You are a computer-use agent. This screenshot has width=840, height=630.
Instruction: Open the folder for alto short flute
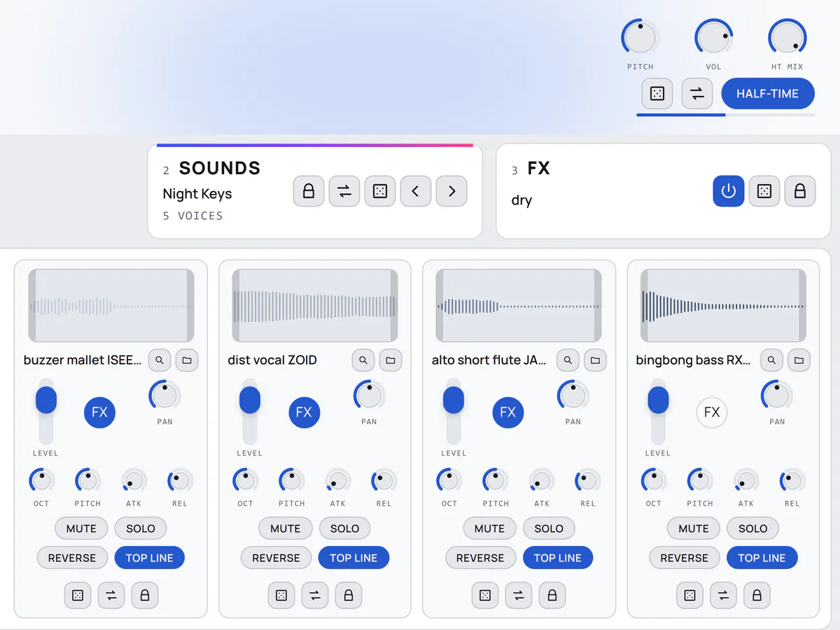[x=595, y=360]
